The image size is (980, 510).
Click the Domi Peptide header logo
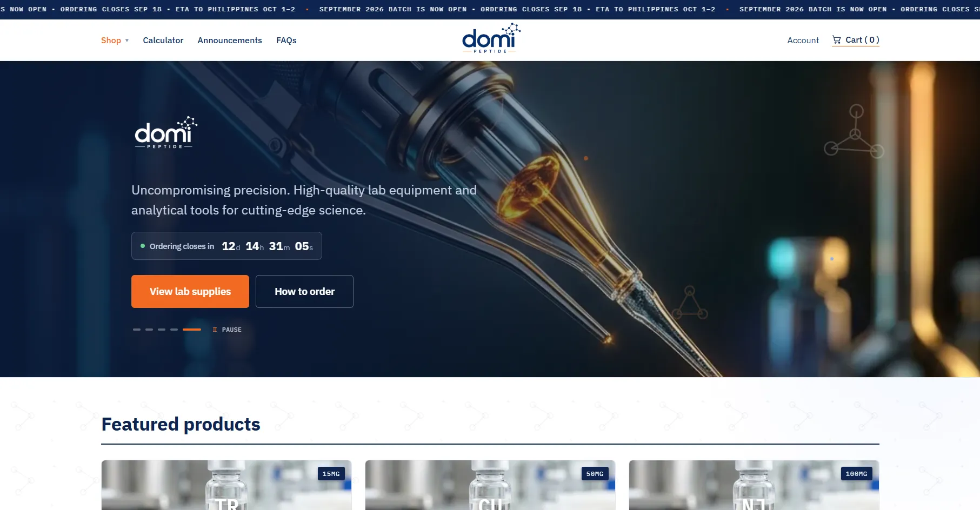pyautogui.click(x=491, y=38)
